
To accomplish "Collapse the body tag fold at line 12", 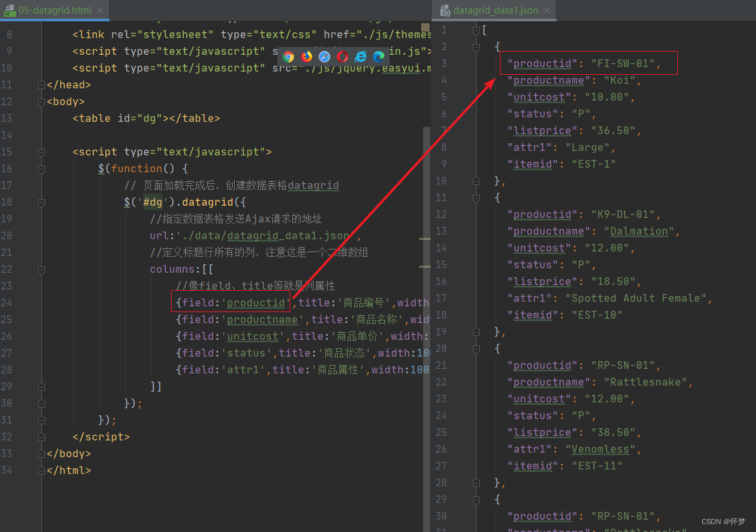I will coord(41,102).
